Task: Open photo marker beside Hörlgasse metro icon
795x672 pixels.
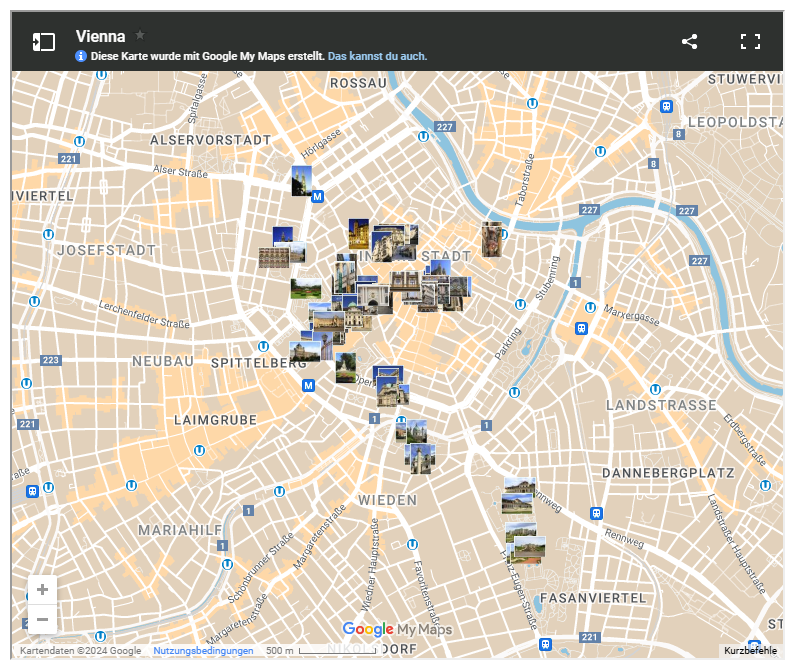Action: (301, 179)
